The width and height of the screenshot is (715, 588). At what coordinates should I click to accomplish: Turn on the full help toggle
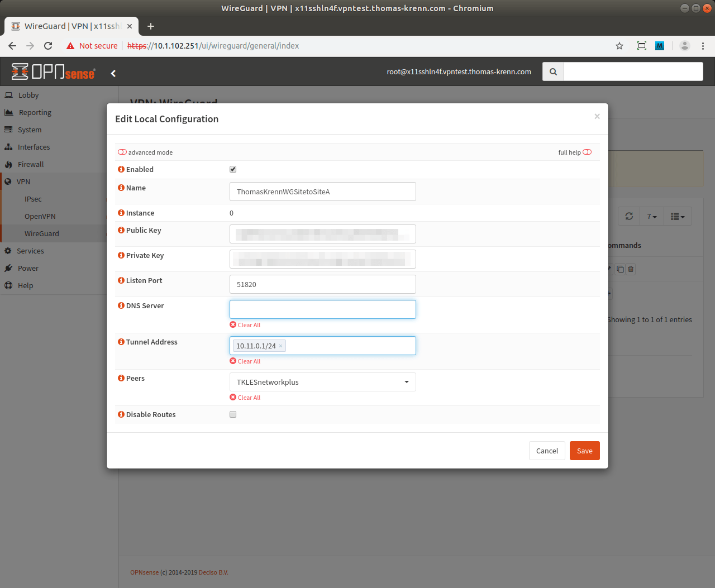(587, 152)
